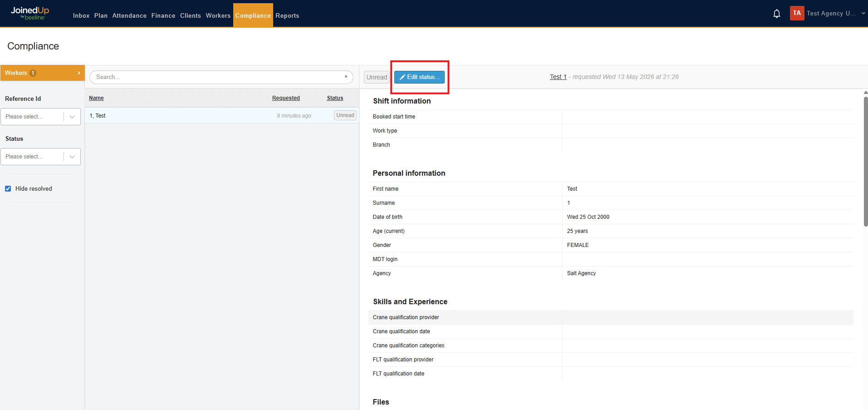Sort list by Status column
868x410 pixels.
point(335,98)
